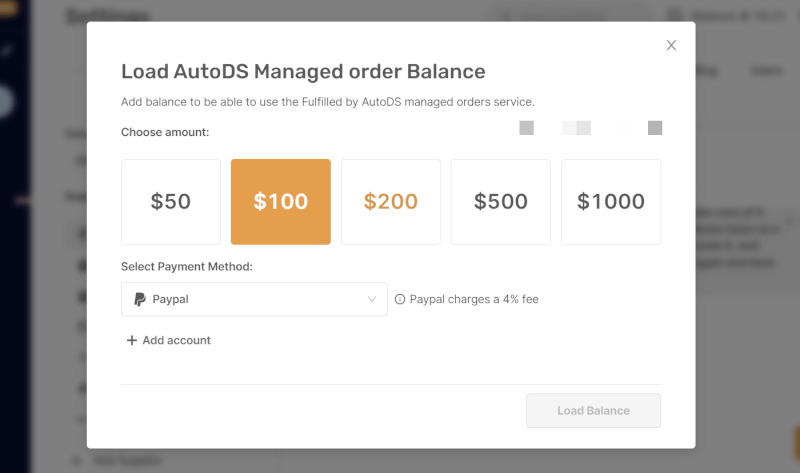Select the $50 amount option
The image size is (800, 473).
pyautogui.click(x=171, y=202)
